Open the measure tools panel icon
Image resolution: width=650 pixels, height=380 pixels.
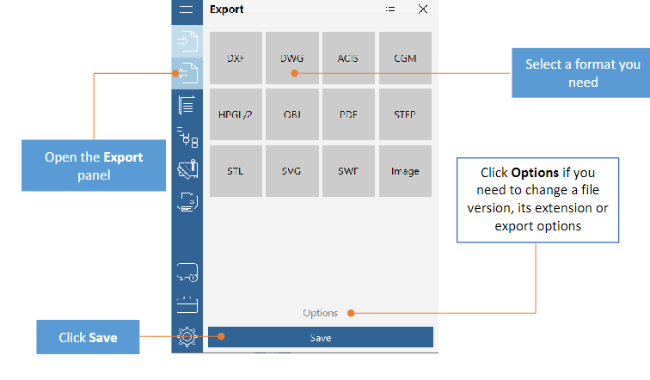pyautogui.click(x=187, y=169)
